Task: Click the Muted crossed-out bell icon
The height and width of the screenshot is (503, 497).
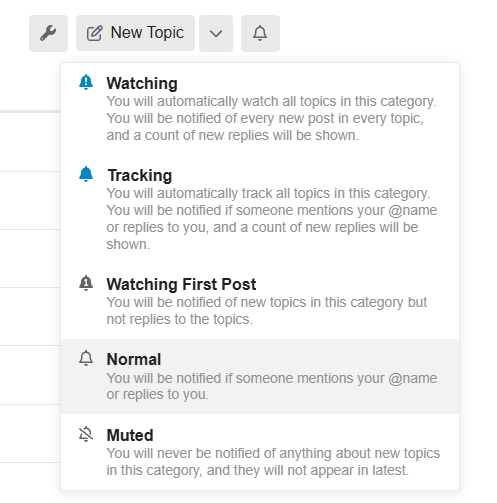Action: pos(86,434)
